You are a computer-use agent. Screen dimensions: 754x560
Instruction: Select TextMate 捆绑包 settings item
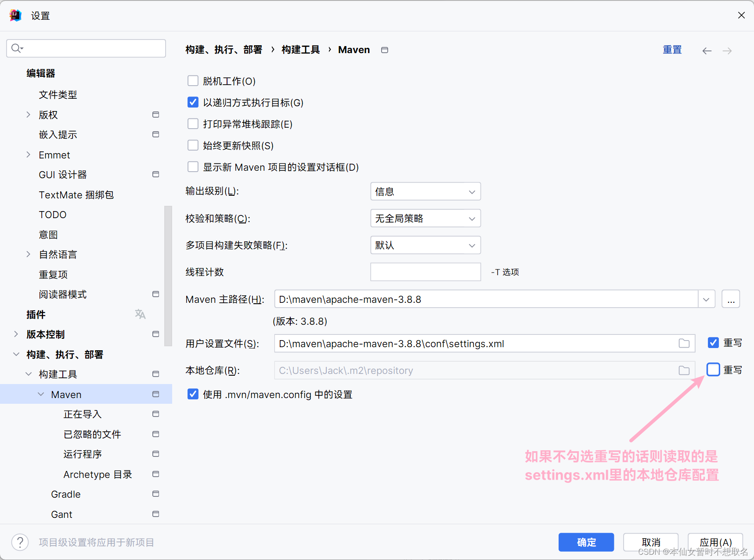[x=76, y=194]
